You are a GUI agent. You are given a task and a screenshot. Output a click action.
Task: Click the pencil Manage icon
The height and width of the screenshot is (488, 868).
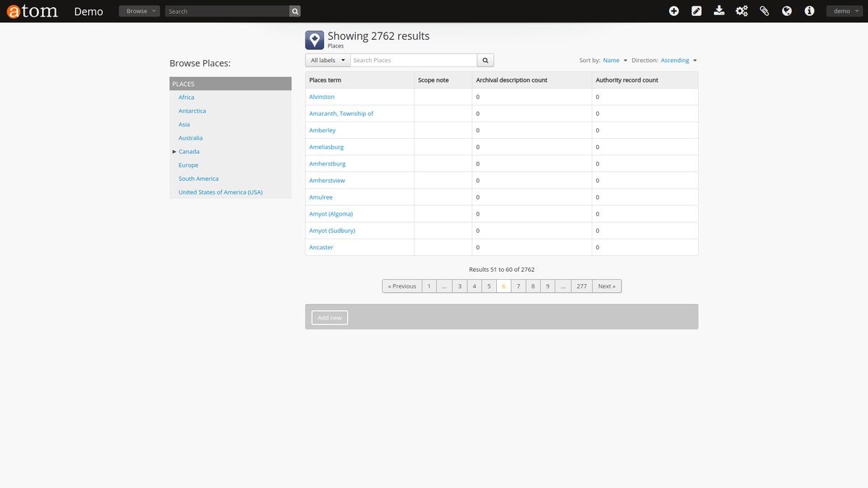(x=696, y=11)
